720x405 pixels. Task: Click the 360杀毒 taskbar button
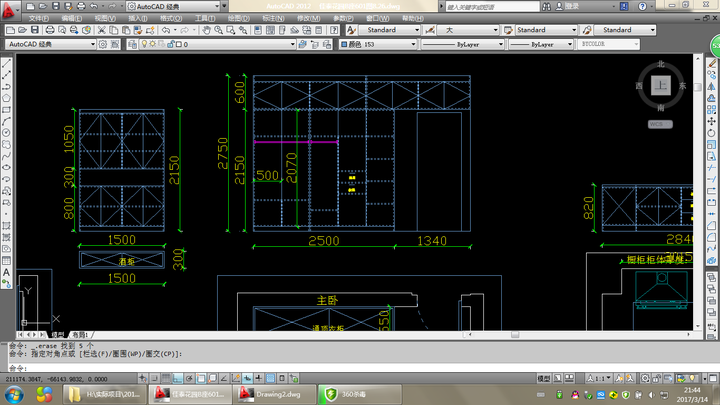tap(360, 394)
